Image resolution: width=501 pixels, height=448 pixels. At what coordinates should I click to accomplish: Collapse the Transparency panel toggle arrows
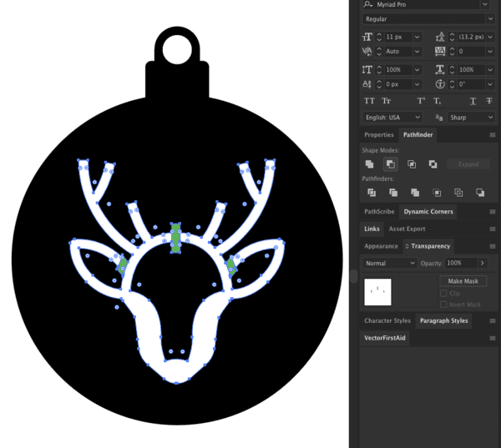[x=407, y=246]
